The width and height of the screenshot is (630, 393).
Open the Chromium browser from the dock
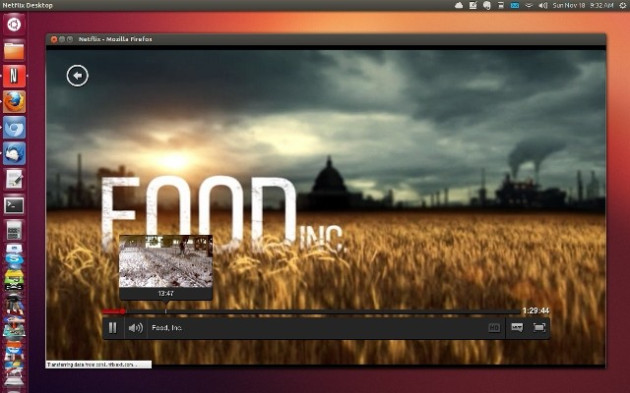(14, 127)
